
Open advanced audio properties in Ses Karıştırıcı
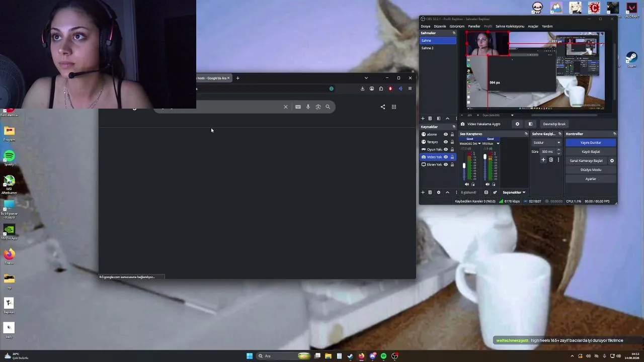click(x=495, y=193)
